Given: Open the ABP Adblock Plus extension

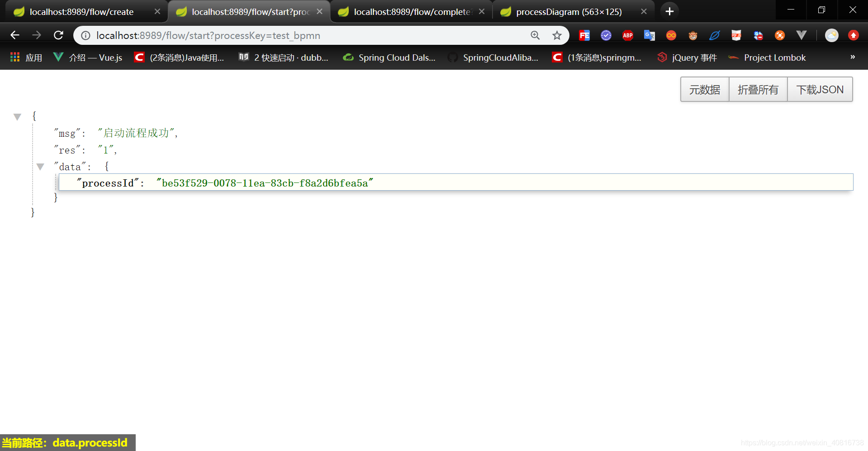Looking at the screenshot, I should point(628,35).
